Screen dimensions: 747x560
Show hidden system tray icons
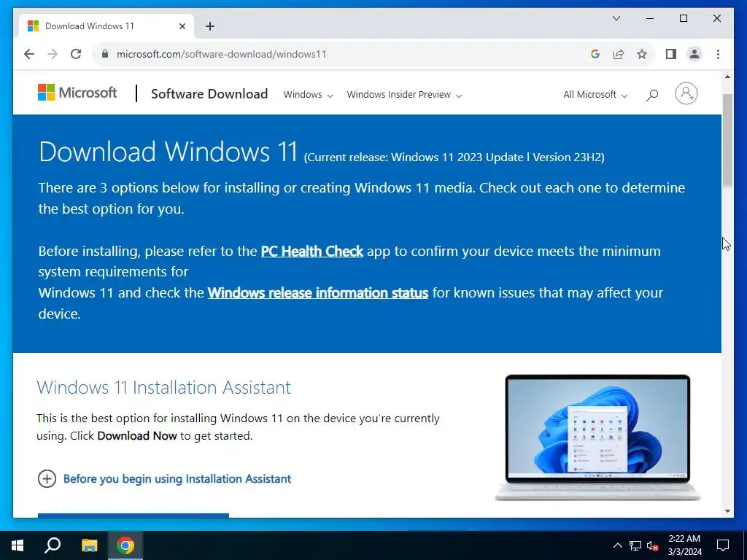pos(617,545)
